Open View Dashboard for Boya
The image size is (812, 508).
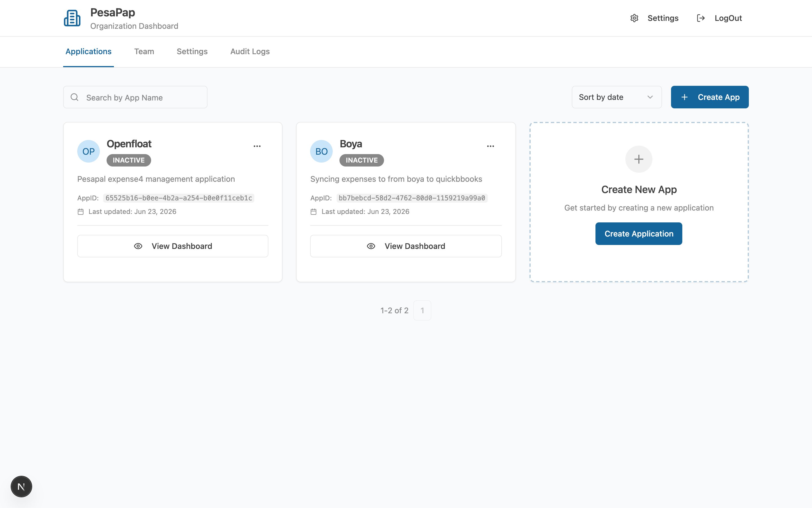406,246
